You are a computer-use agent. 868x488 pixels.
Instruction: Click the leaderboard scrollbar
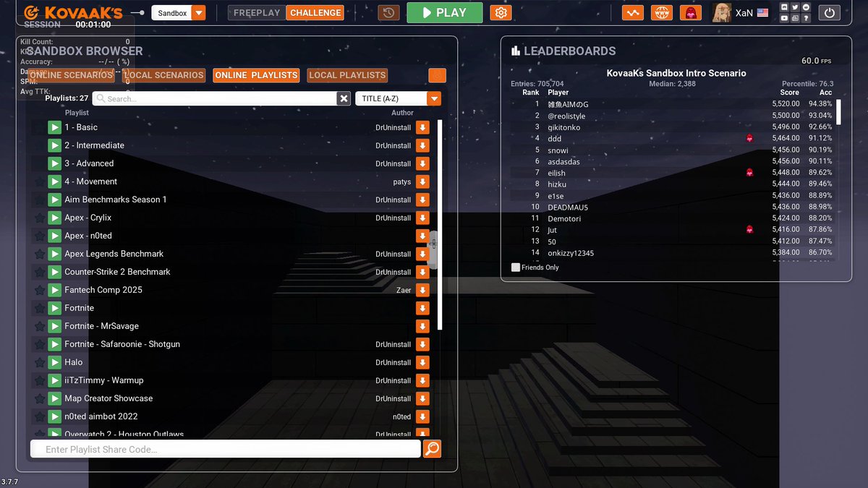(839, 114)
